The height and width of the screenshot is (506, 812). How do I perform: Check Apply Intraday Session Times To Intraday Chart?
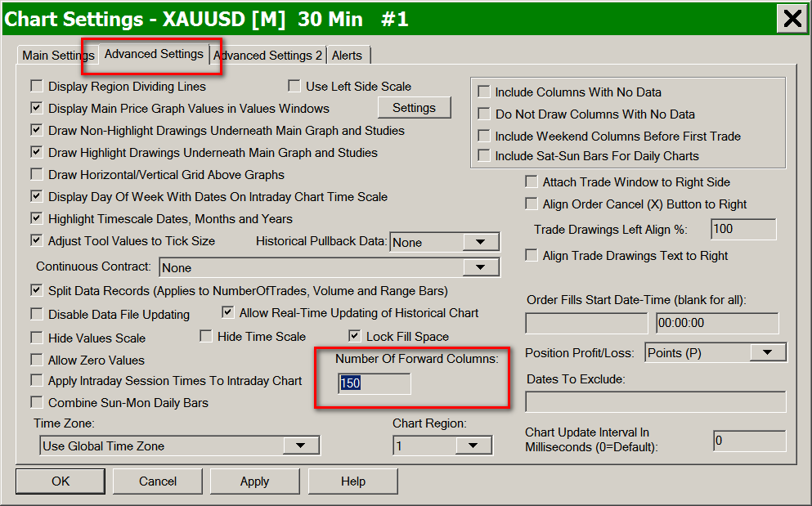37,381
